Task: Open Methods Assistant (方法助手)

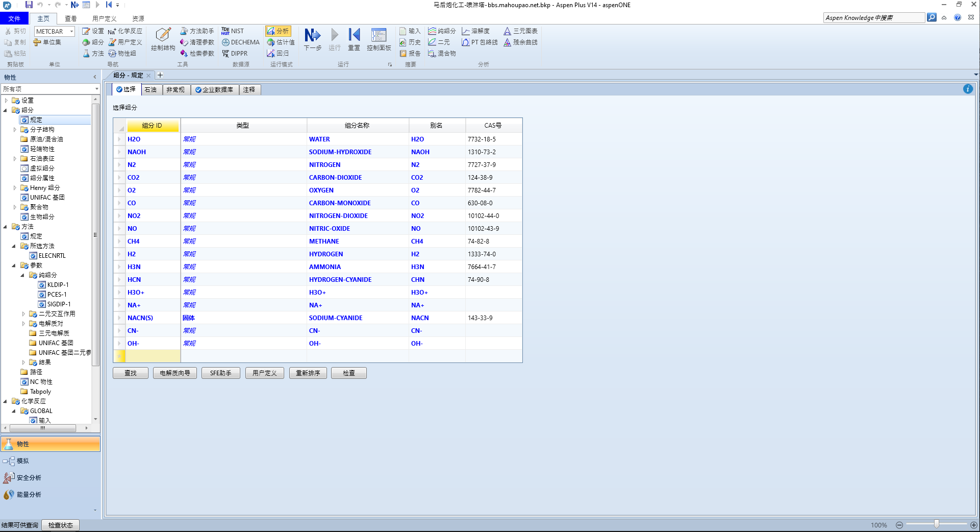Action: coord(197,31)
